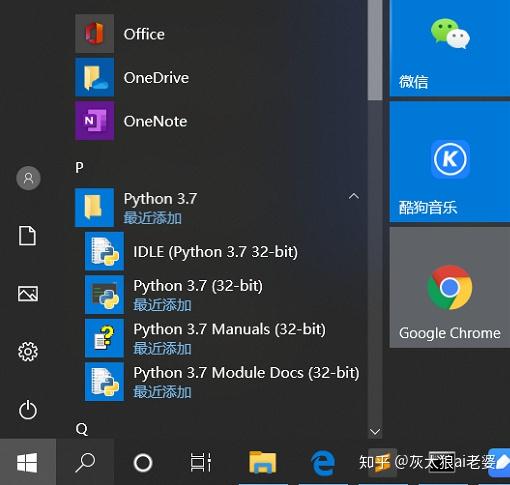
Task: Open the Power options button
Action: [x=28, y=410]
